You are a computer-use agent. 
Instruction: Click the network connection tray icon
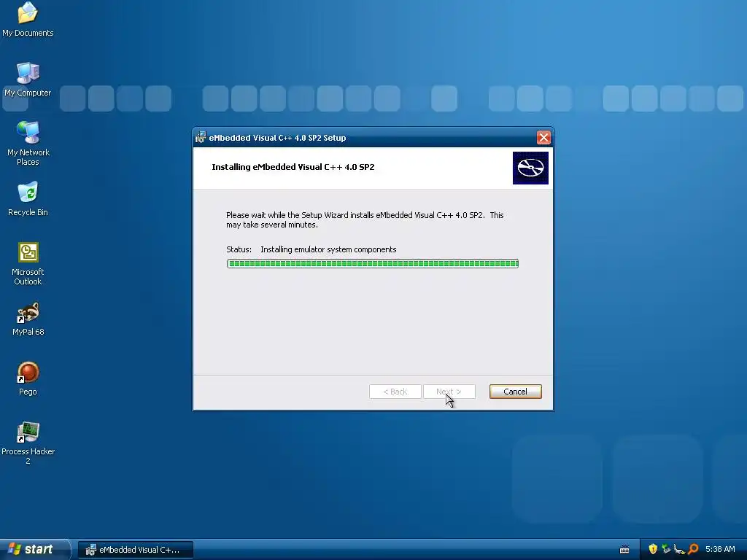(679, 549)
